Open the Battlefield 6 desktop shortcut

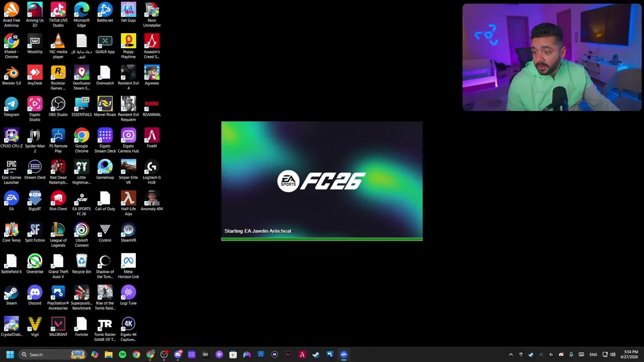pyautogui.click(x=11, y=264)
